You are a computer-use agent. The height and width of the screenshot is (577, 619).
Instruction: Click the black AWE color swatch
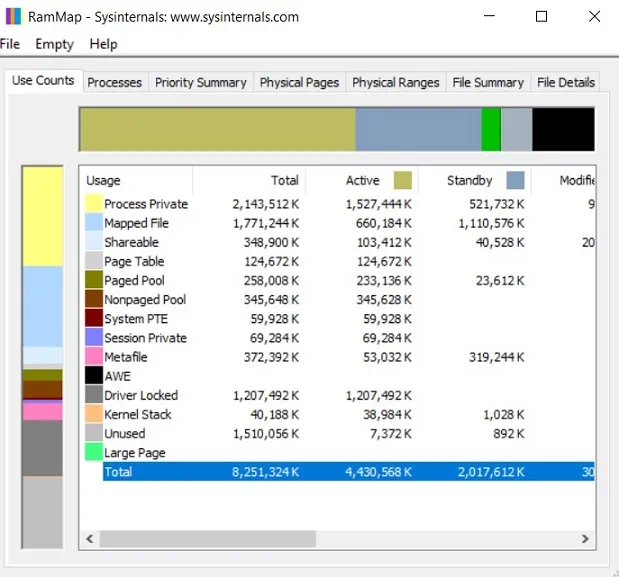pyautogui.click(x=93, y=376)
